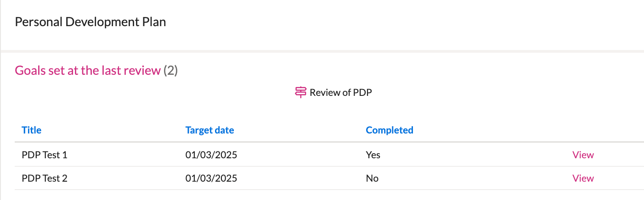Click the target date of PDP Test 1
Image resolution: width=644 pixels, height=200 pixels.
point(211,155)
